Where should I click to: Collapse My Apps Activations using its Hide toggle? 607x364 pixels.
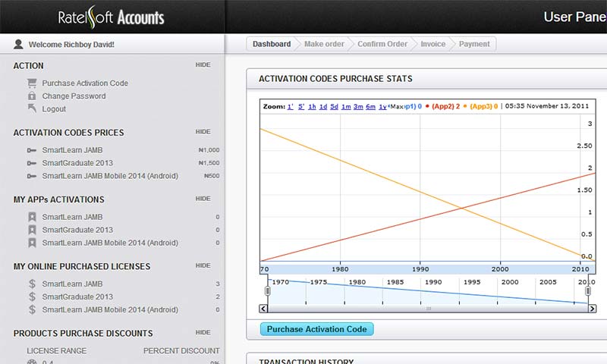203,199
